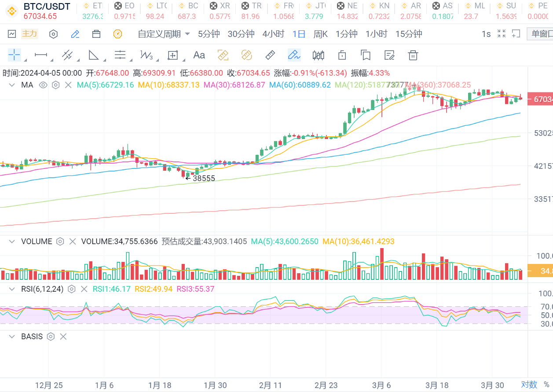The height and width of the screenshot is (392, 553).
Task: Collapse the RSI indicator panel chevron
Action: (x=12, y=289)
